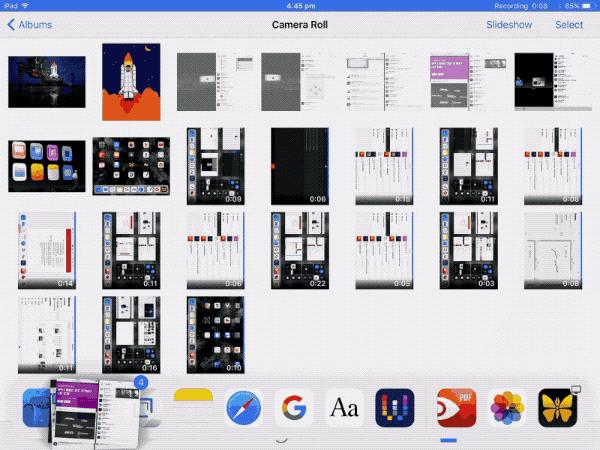This screenshot has width=600, height=450.
Task: Play the 0:05 video clip
Action: tap(384, 250)
